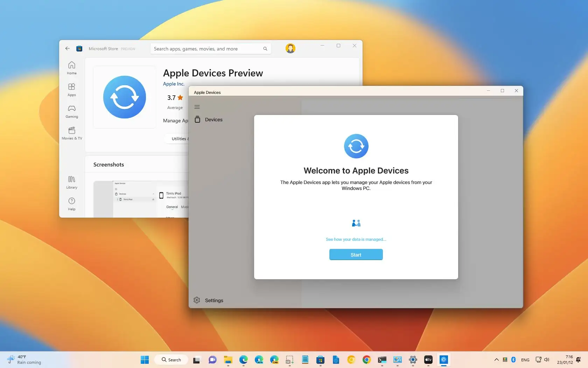Open Home in the Microsoft Store sidebar
The image size is (588, 368).
point(71,67)
